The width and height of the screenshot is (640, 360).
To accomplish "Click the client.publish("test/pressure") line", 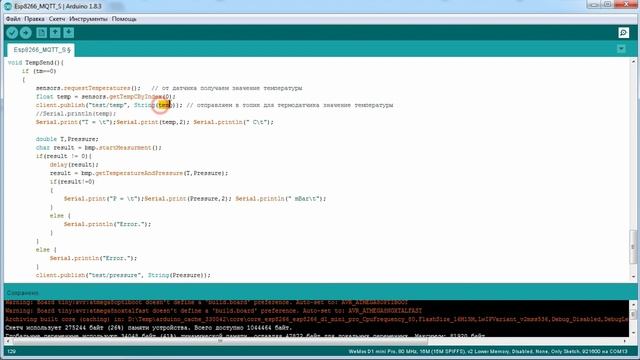I will [x=123, y=275].
